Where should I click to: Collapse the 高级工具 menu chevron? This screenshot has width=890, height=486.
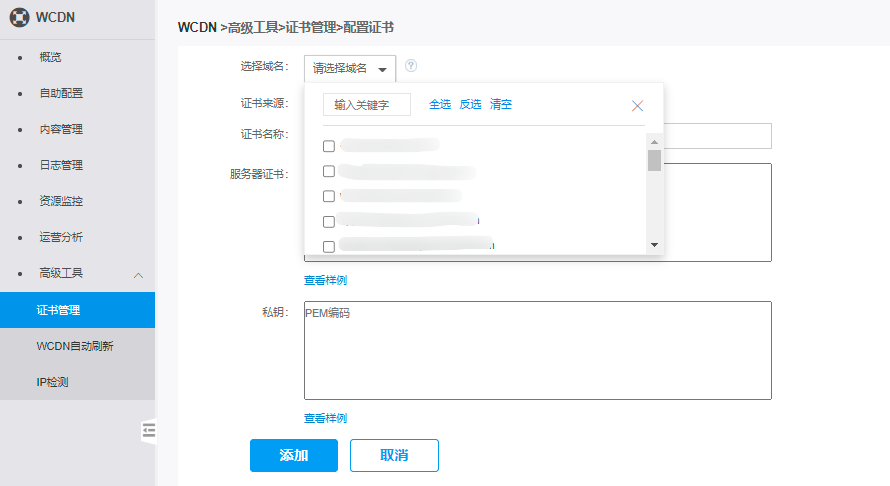(138, 274)
